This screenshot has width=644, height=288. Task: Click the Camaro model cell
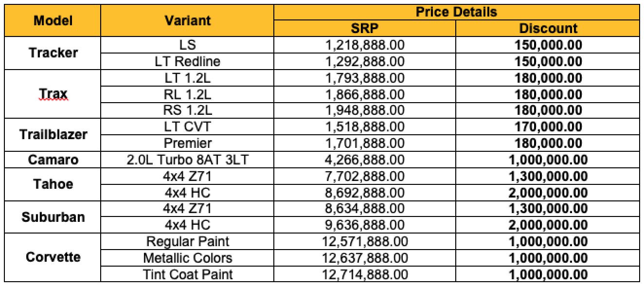coord(53,160)
